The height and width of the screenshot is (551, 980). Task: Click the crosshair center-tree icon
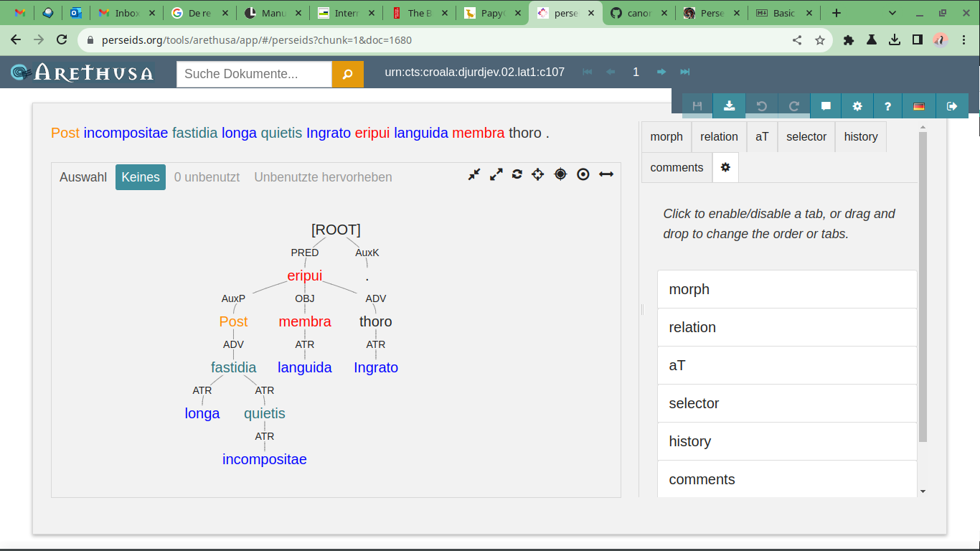pos(538,174)
